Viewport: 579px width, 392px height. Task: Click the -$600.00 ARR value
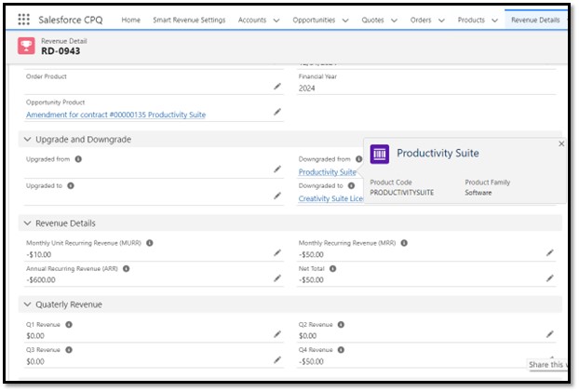41,279
